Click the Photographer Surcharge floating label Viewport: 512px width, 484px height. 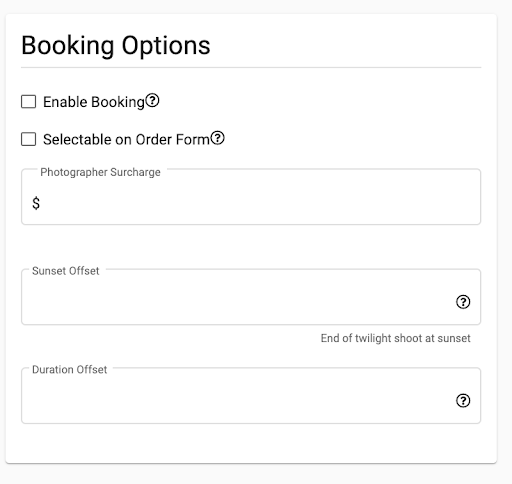pos(100,172)
